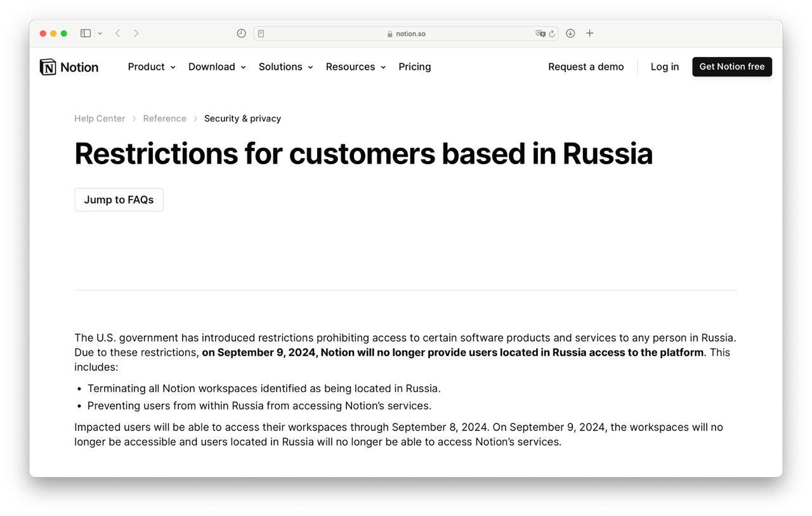
Task: Minimize the window with yellow button
Action: coord(53,33)
